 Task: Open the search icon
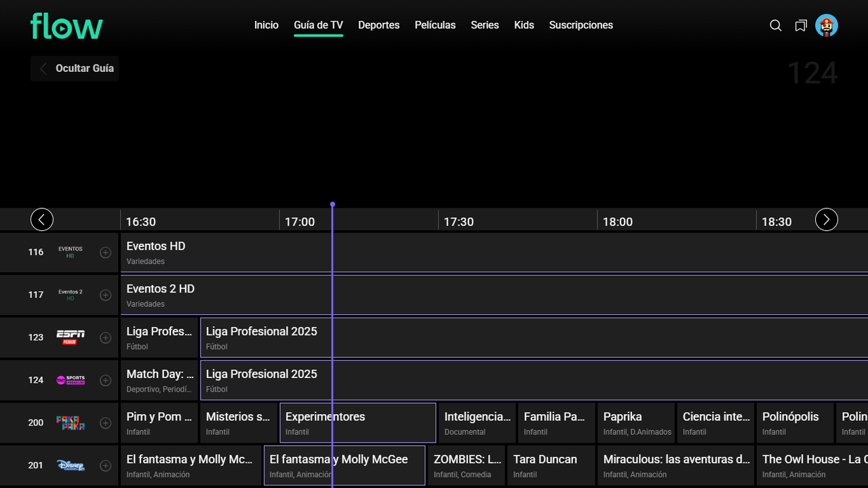(776, 26)
